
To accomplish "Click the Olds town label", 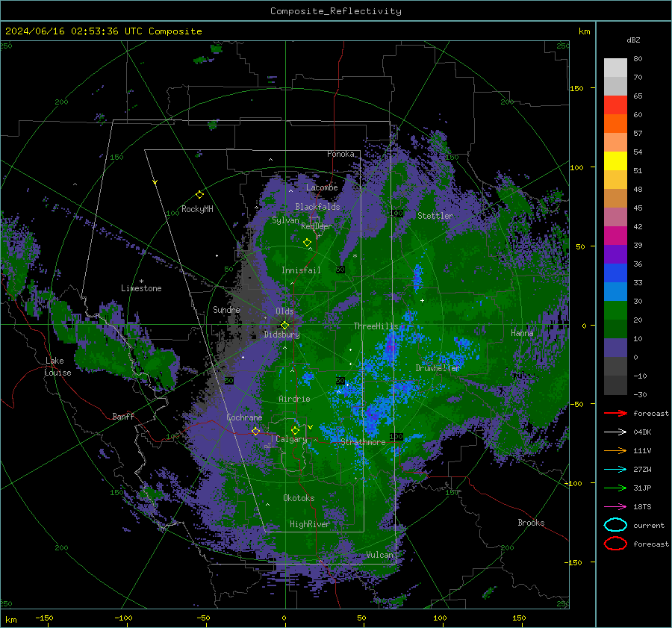I will (x=284, y=311).
